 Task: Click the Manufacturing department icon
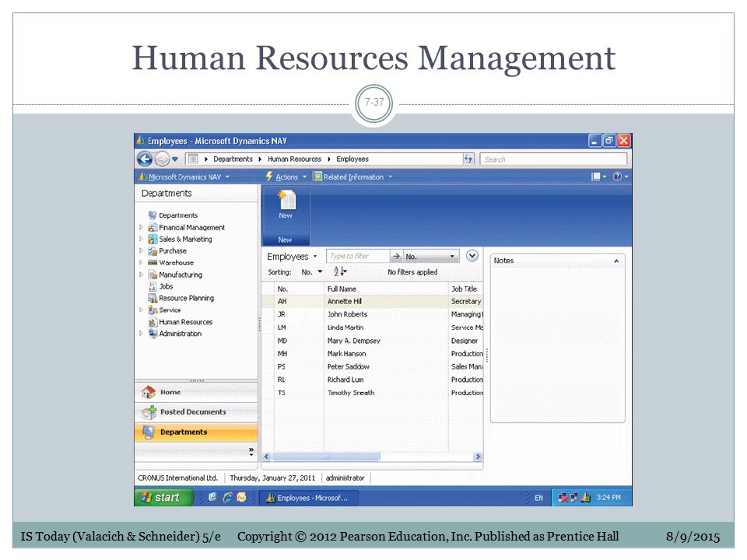[x=153, y=275]
